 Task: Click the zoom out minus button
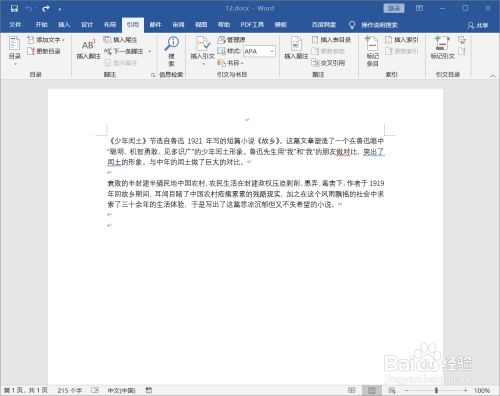click(407, 390)
